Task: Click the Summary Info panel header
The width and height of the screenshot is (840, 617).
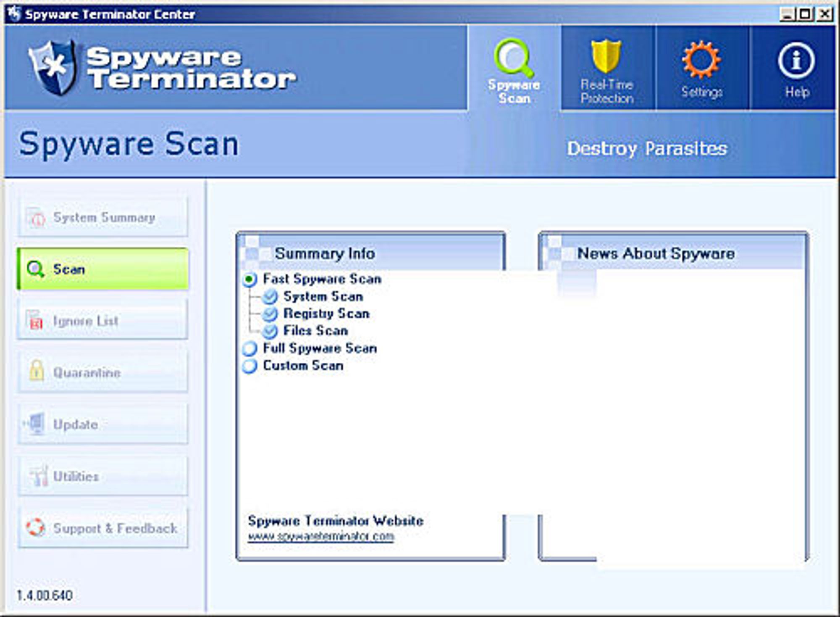Action: coord(370,253)
